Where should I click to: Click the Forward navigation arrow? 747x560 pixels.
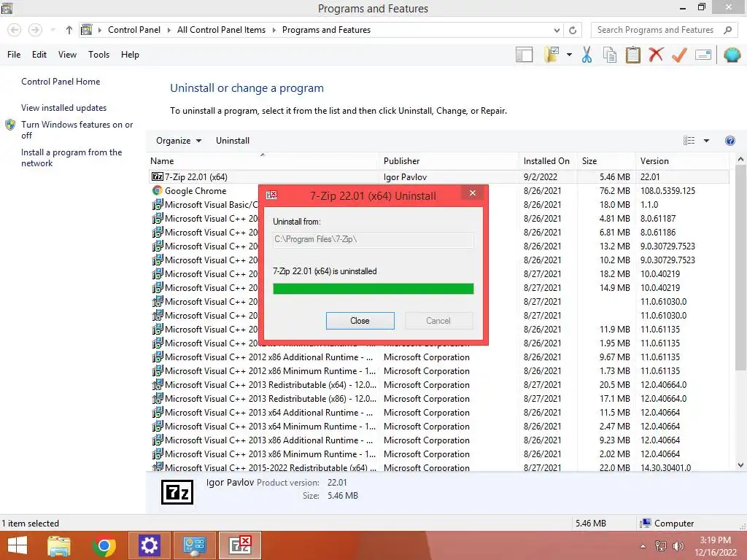tap(35, 30)
